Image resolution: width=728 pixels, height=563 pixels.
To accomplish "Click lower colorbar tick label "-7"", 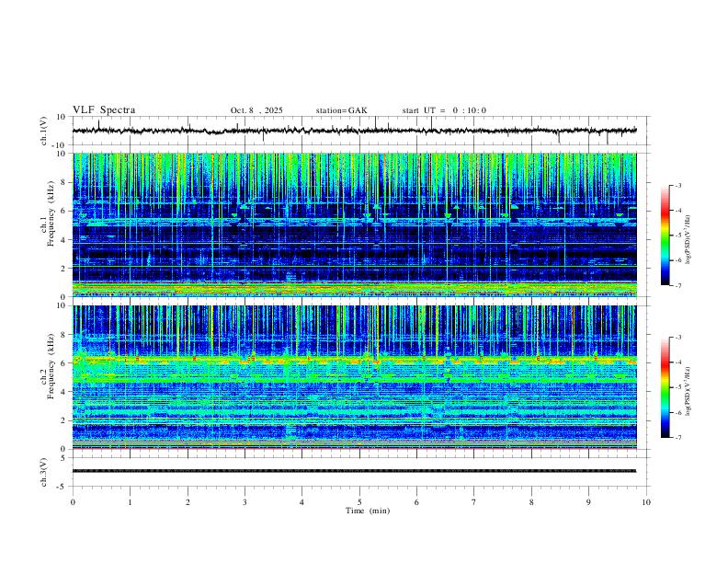I will tap(677, 438).
